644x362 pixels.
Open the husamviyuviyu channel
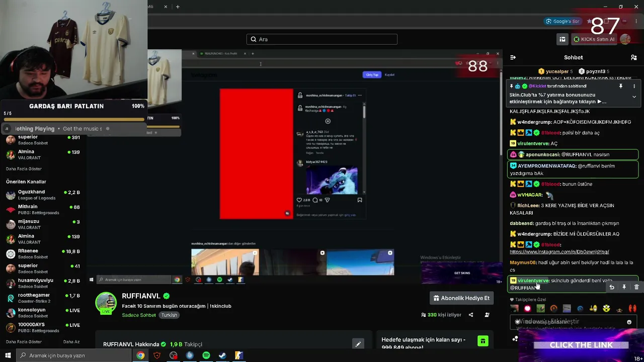click(x=43, y=283)
